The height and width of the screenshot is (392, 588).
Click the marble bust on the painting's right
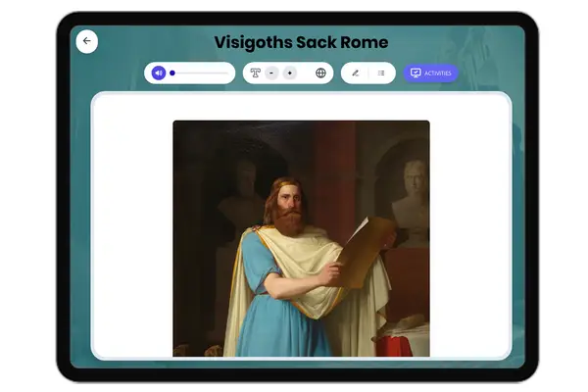click(x=410, y=196)
